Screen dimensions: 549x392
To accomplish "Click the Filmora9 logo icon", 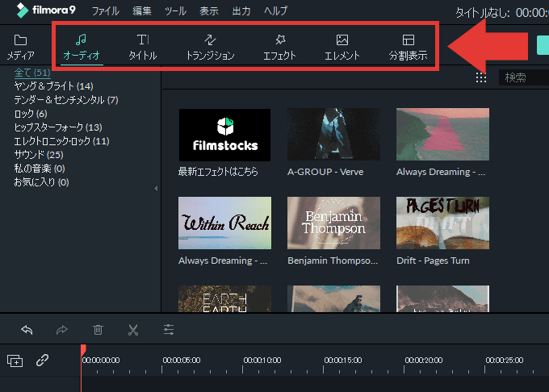I will click(23, 10).
